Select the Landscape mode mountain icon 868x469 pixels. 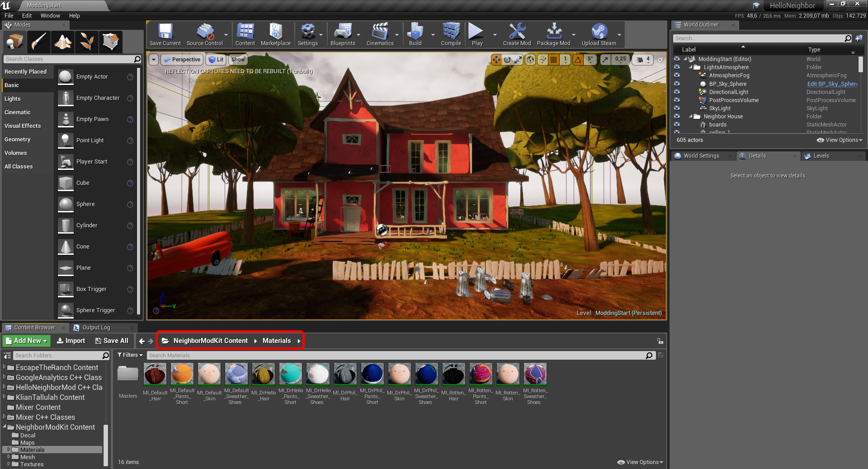point(63,42)
